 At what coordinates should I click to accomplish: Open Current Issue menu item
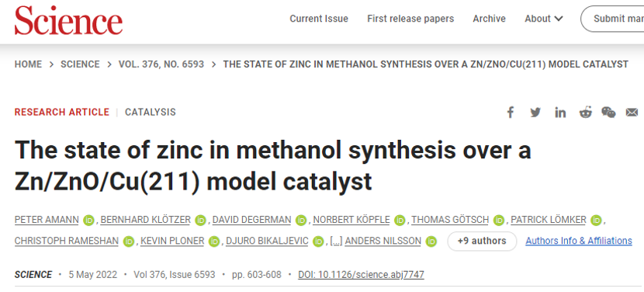coord(319,19)
